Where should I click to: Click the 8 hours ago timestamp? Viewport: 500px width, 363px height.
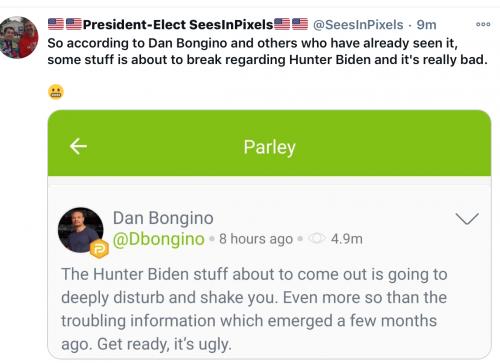pos(256,239)
